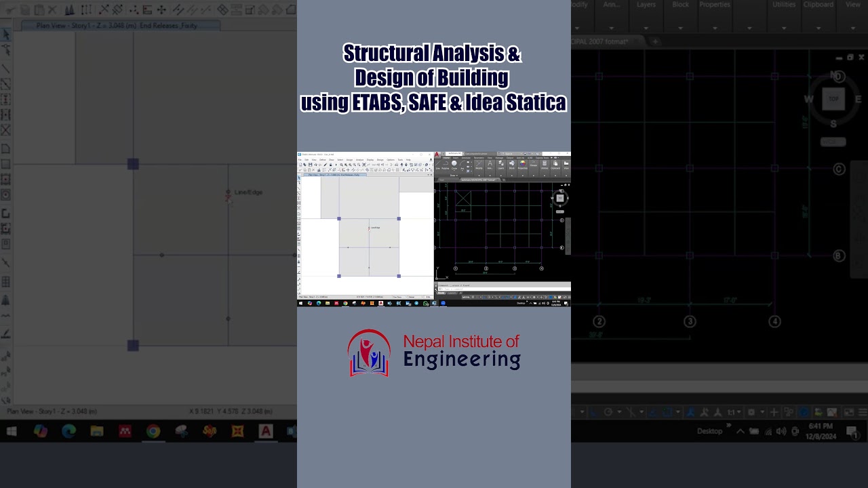This screenshot has height=488, width=868.
Task: Click the W compass letter on ViewCube
Action: pos(808,99)
